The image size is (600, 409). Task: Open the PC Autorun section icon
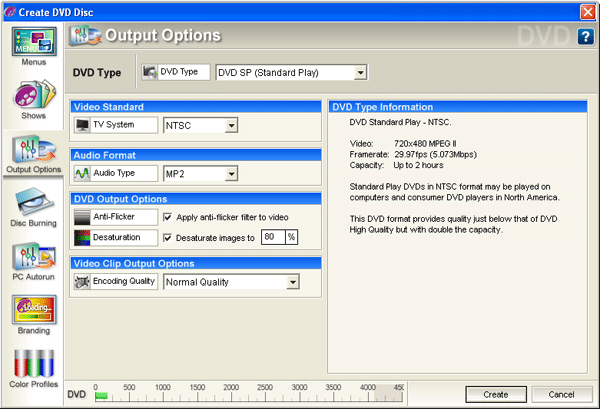[x=34, y=256]
